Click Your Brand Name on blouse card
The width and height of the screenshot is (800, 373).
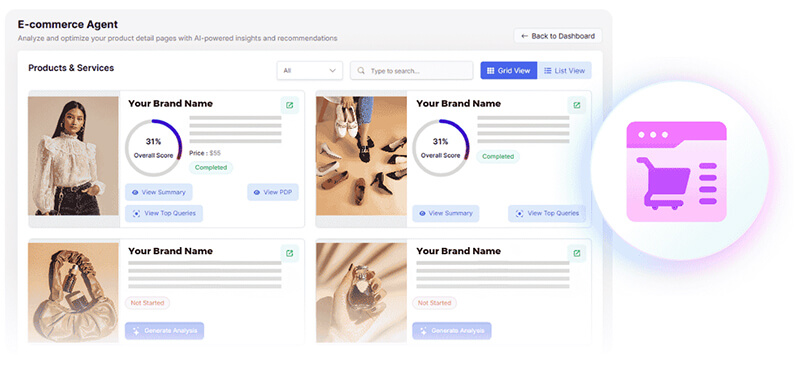coord(170,104)
